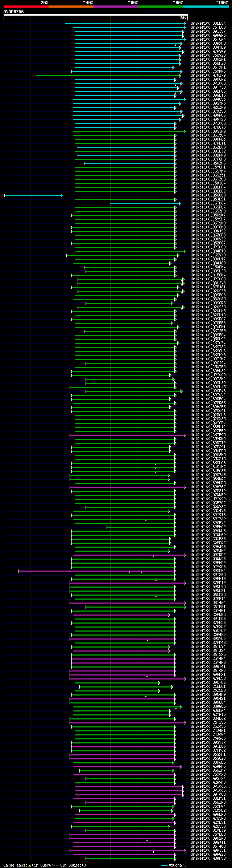The height and width of the screenshot is (868, 232).
Task: Click the cyan UniRef100_C6TM84 alignment bar
Action: click(x=145, y=203)
